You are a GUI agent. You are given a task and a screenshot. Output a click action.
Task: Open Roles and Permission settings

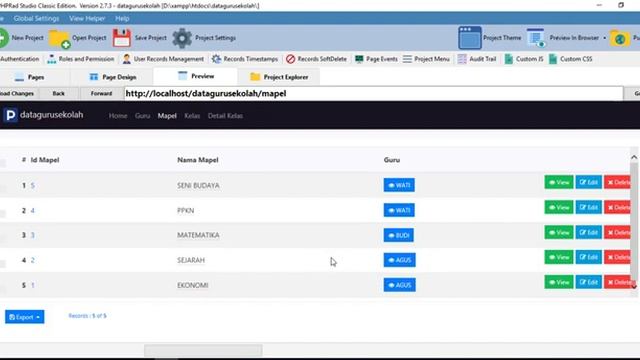coord(81,59)
